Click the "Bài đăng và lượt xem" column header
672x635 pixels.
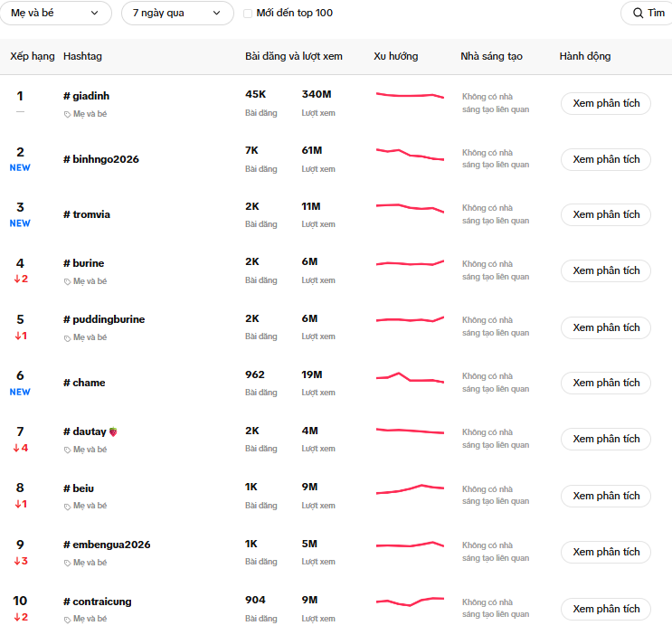pos(293,56)
